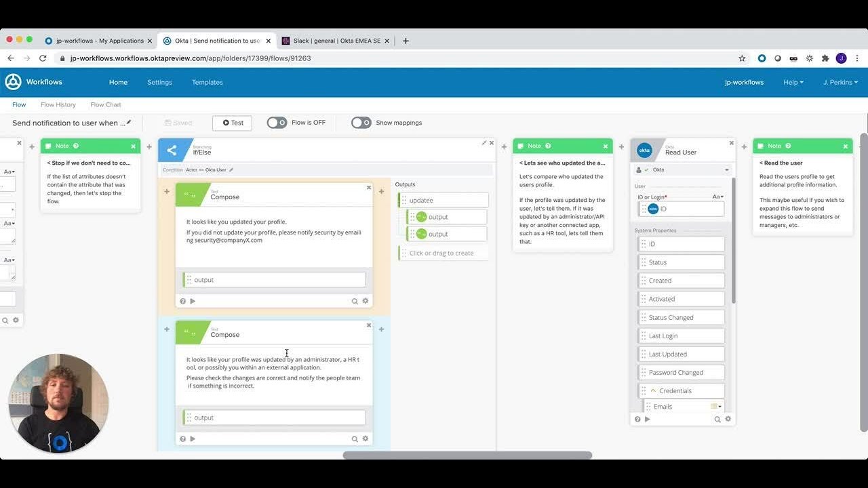Reload the browser page

(x=43, y=58)
